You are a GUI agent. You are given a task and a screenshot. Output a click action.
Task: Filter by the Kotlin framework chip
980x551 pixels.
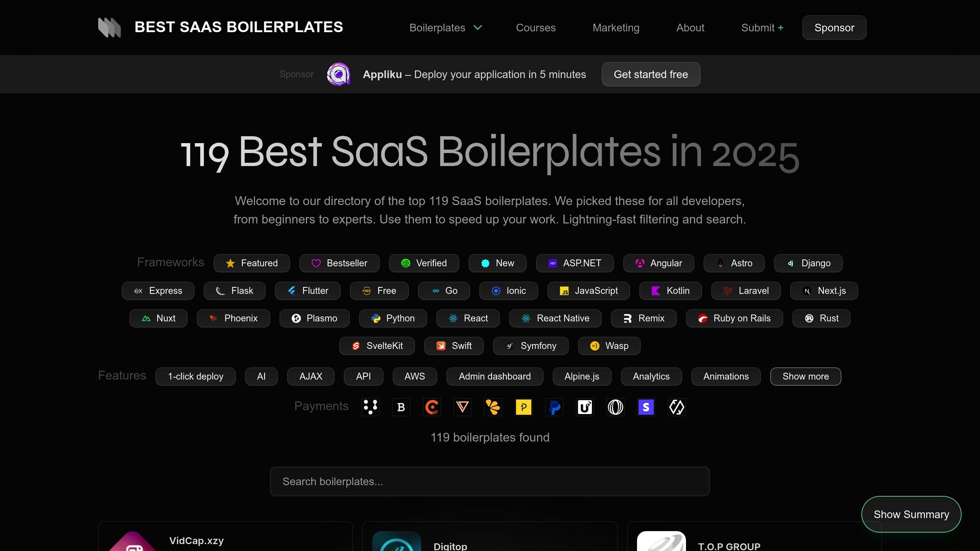(670, 291)
